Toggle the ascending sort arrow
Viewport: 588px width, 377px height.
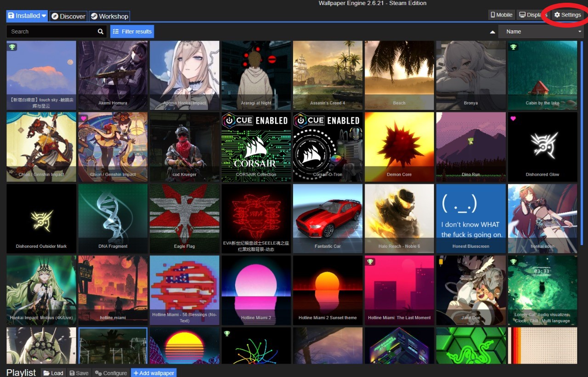[492, 32]
